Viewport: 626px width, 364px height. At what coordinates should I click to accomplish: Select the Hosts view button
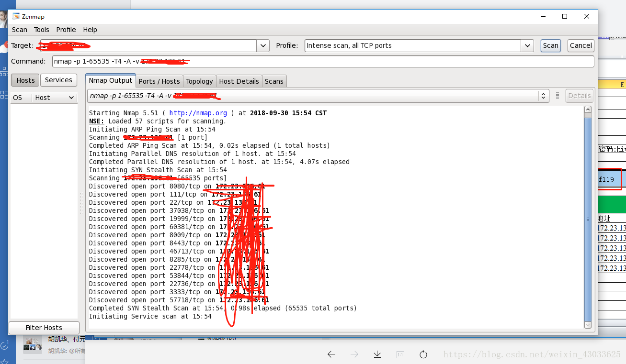(x=25, y=80)
